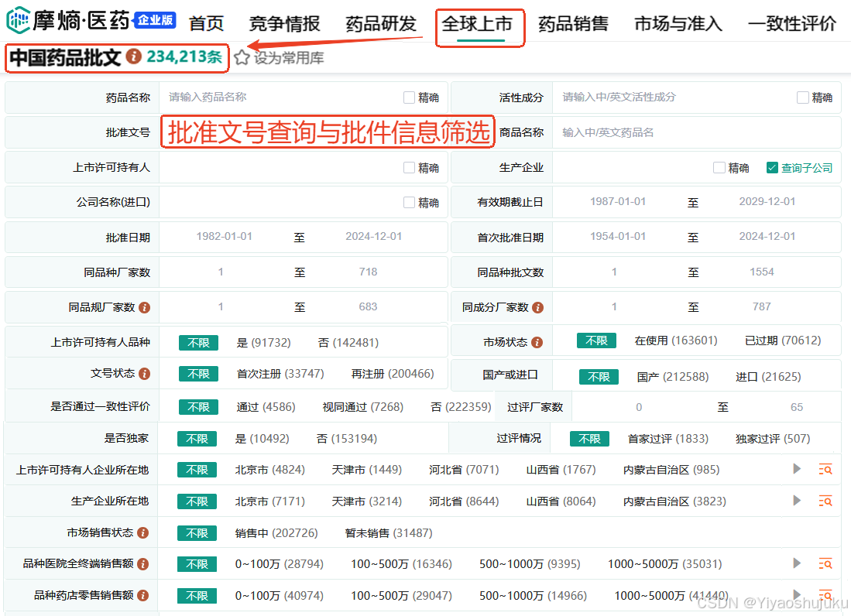Viewport: 851px width, 616px height.
Task: Open 批准日期 start date 1982-01-01 picker
Action: (x=224, y=237)
